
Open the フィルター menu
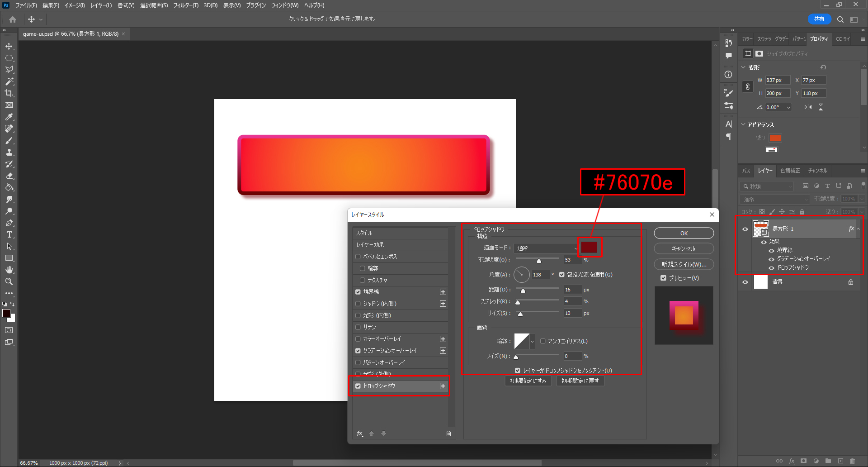click(185, 5)
